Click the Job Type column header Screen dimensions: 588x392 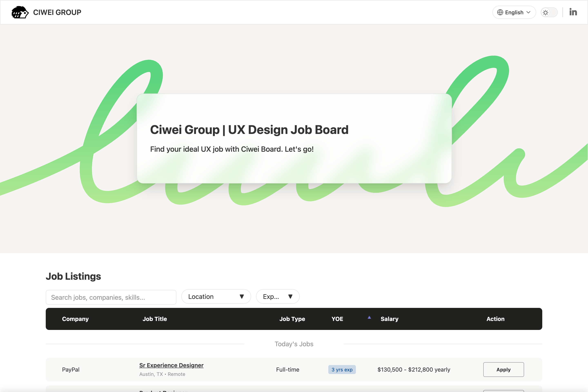tap(292, 319)
